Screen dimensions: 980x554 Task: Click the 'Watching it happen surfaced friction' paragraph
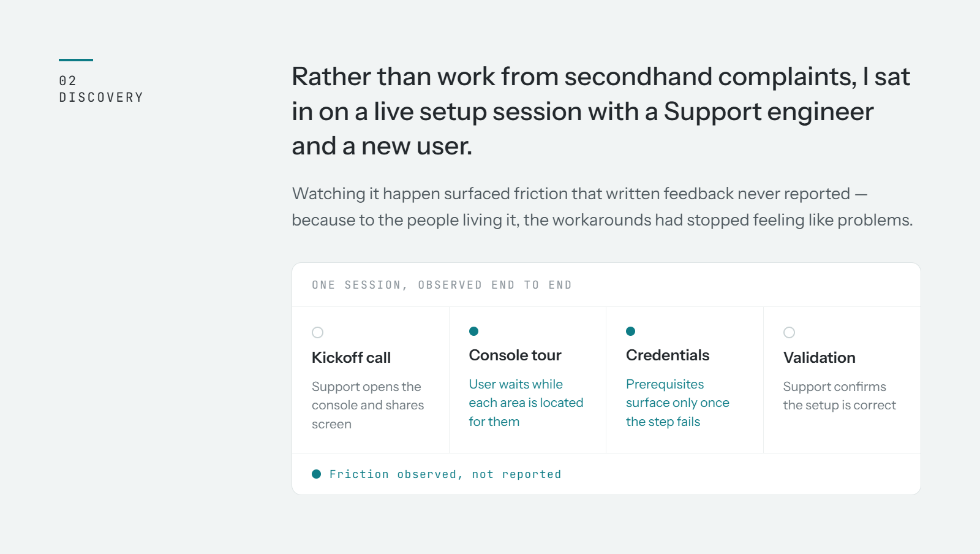[x=602, y=207]
